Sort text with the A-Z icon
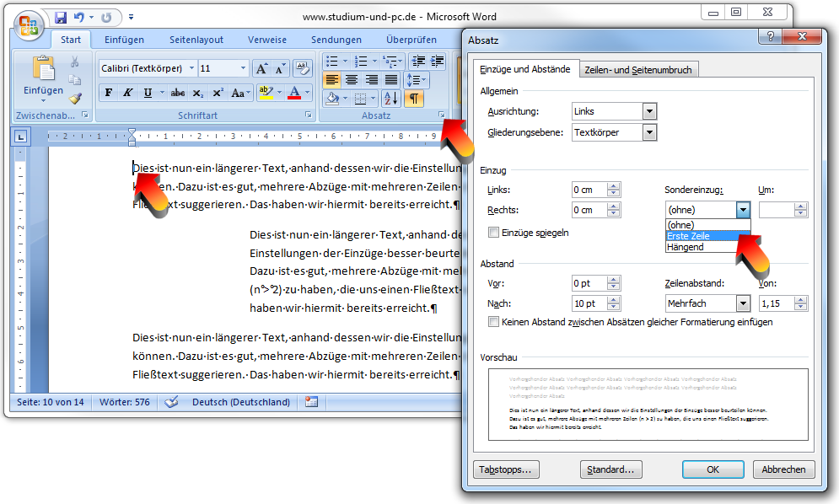Screen dimensions: 839x504 tap(391, 99)
